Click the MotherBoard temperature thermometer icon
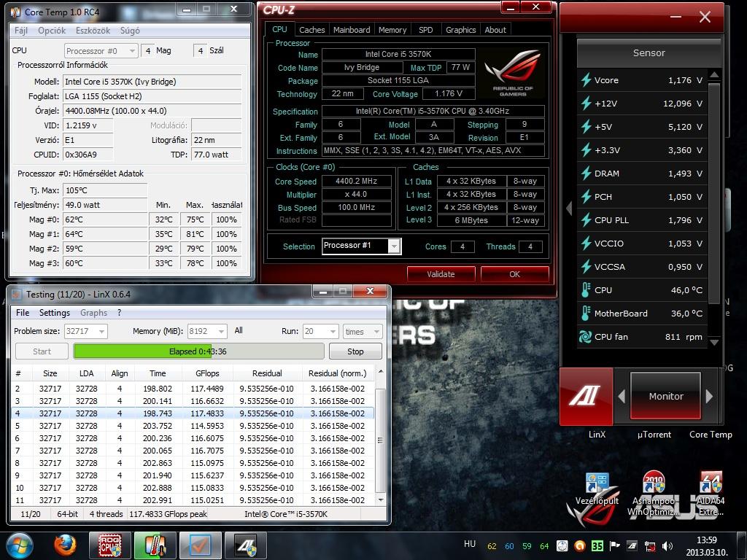The image size is (747, 560). click(x=586, y=314)
